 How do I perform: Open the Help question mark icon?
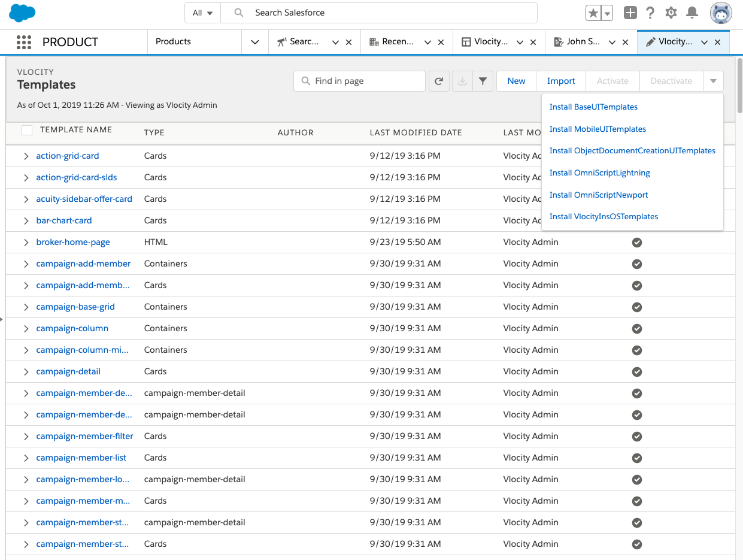click(x=650, y=13)
